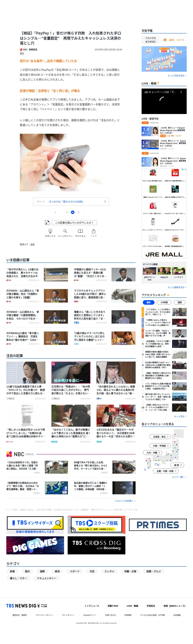Click the 学びがある open book icon
Viewport: 193px width, 644px height.
[80, 231]
